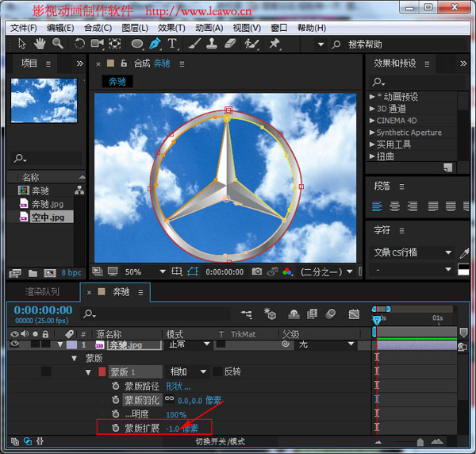
Task: Open the graph editor icon
Action: 354,314
